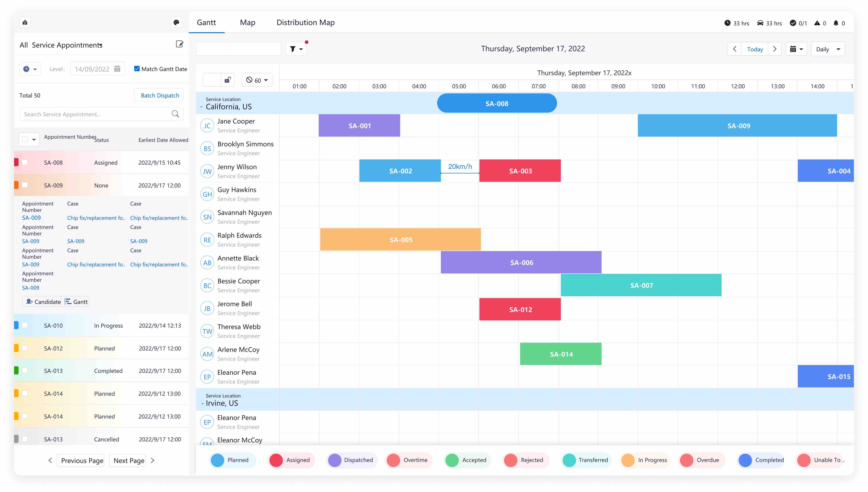
Task: Open the 60 interval dropdown
Action: [x=257, y=80]
